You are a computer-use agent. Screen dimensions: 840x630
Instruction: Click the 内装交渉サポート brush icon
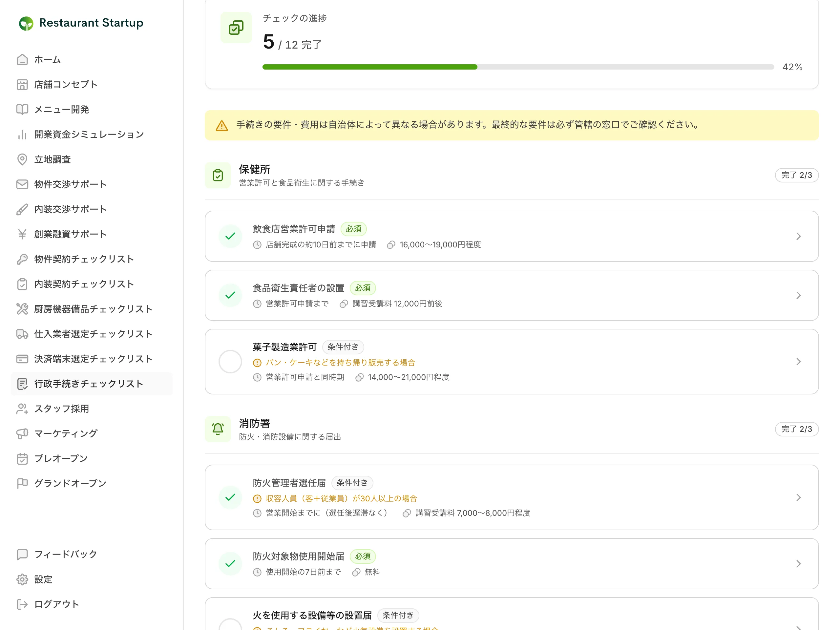pos(22,209)
